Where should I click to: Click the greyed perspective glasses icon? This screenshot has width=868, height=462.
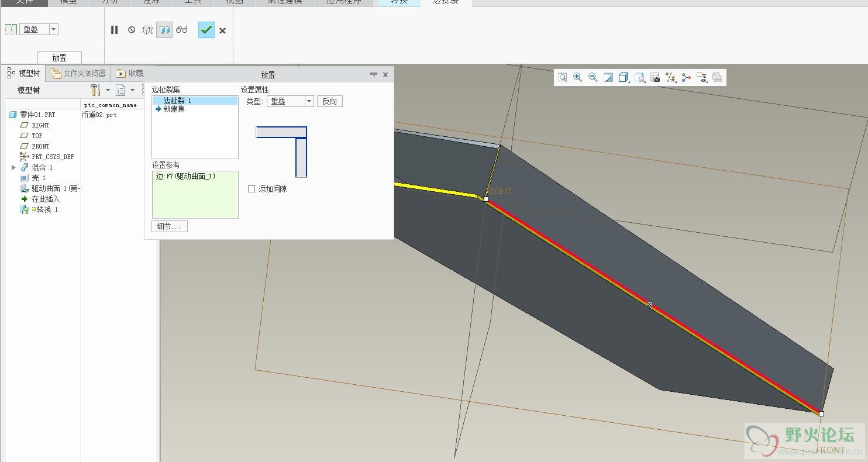(x=717, y=77)
